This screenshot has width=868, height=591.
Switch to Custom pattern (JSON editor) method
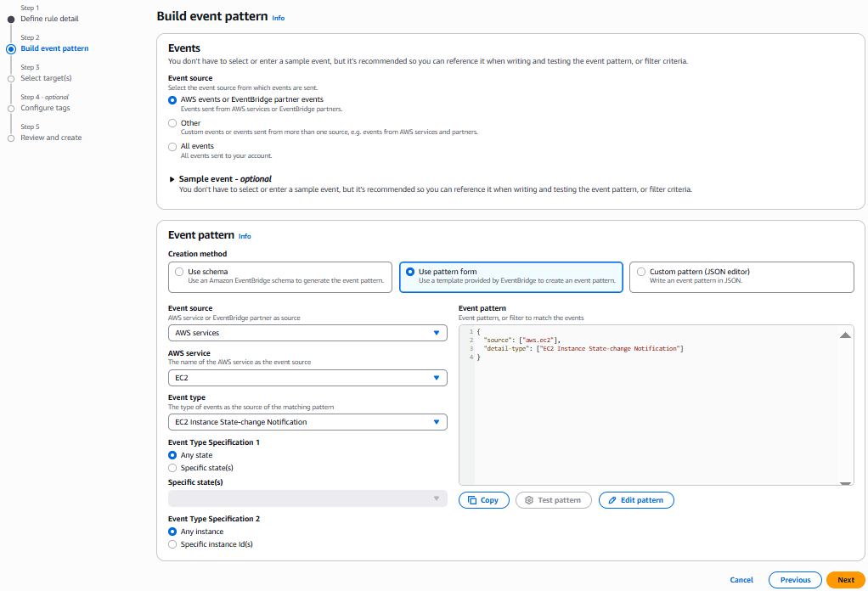click(x=641, y=272)
